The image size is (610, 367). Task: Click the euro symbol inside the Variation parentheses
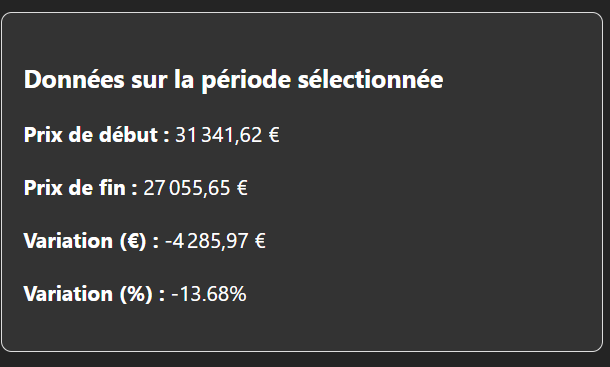(133, 241)
